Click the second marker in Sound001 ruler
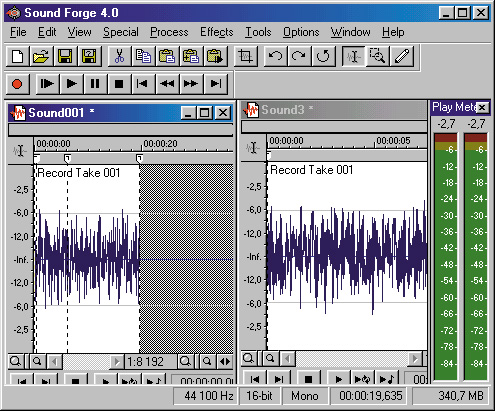 (x=67, y=158)
